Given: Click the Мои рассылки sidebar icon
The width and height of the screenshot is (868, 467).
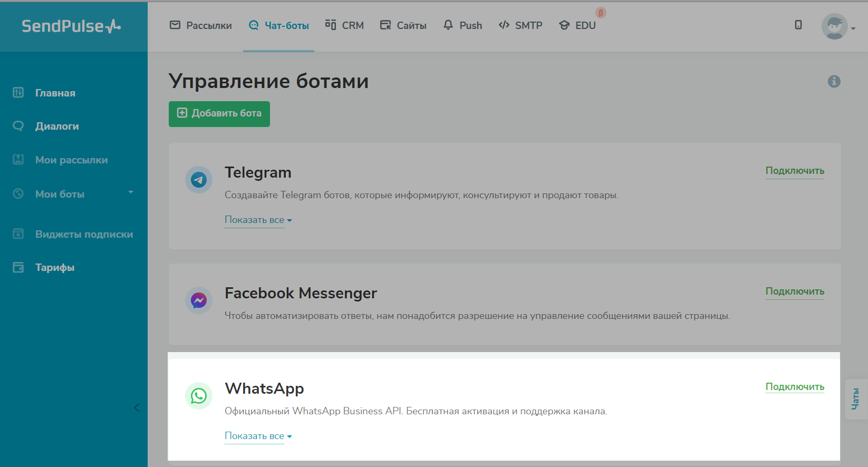Looking at the screenshot, I should [x=18, y=159].
